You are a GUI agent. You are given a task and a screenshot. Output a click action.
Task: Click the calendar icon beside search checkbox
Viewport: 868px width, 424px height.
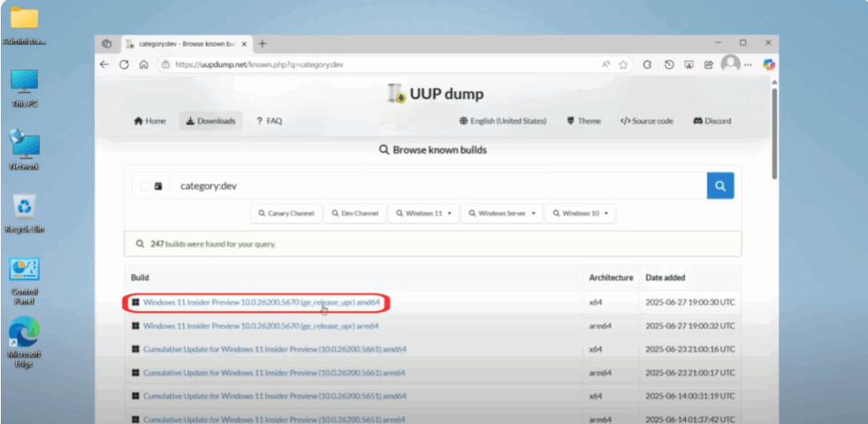coord(159,187)
